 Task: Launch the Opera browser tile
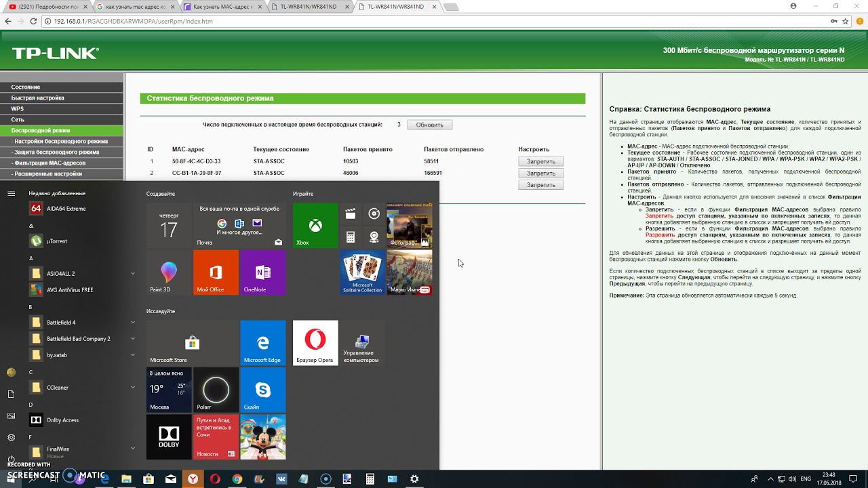pyautogui.click(x=315, y=343)
